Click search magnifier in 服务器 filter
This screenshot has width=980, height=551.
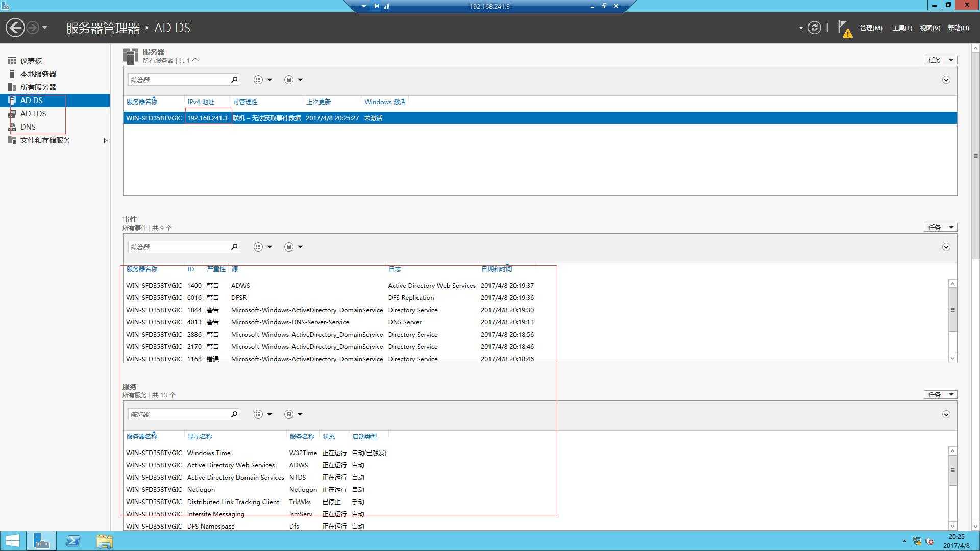pyautogui.click(x=234, y=80)
